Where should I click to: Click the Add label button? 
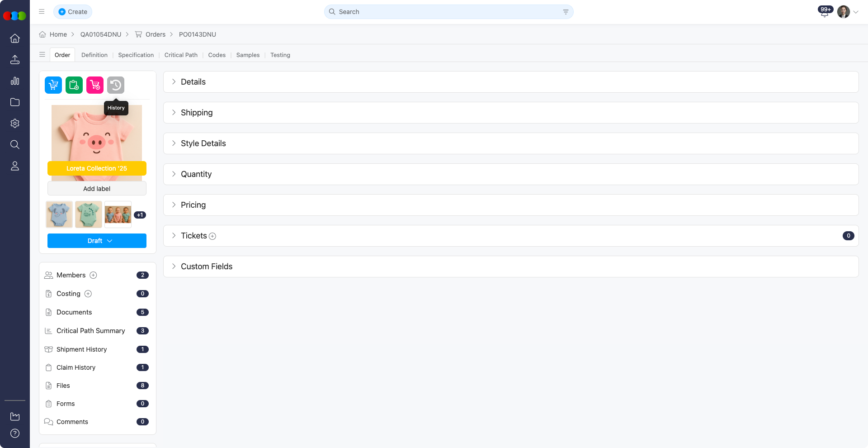pyautogui.click(x=97, y=189)
